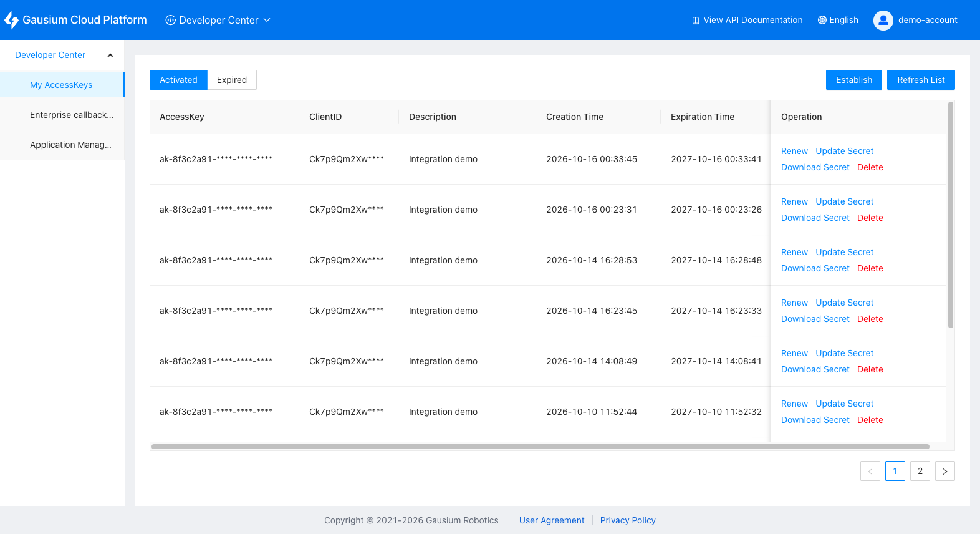Open View API Documentation link
This screenshot has width=980, height=534.
click(x=747, y=20)
